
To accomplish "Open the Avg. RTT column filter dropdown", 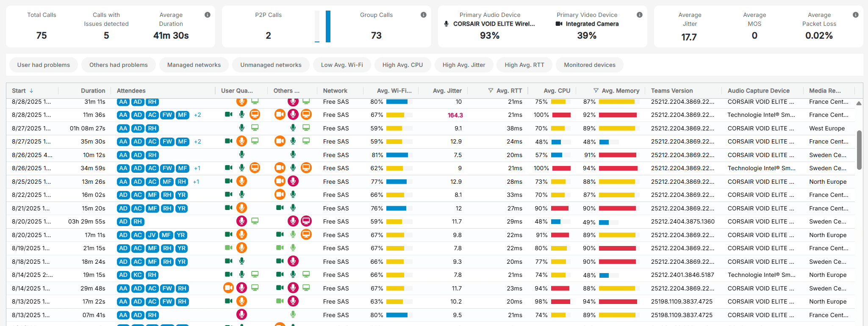I will (491, 91).
